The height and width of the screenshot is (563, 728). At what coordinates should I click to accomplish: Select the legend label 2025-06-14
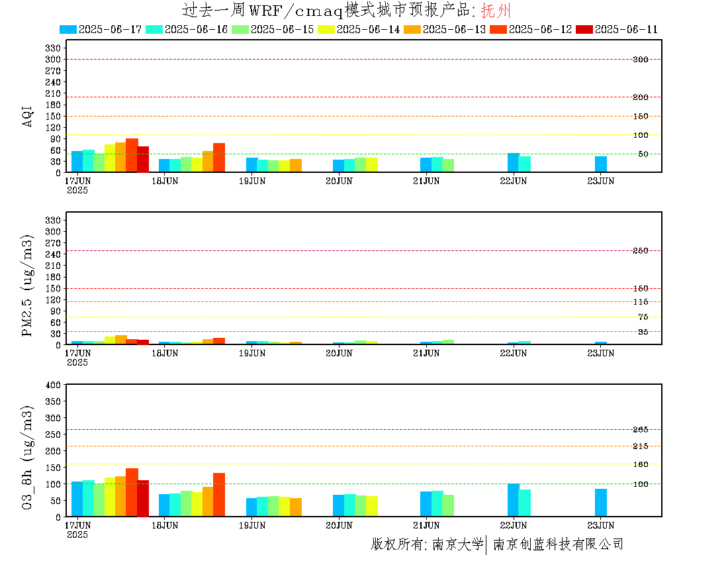(368, 29)
